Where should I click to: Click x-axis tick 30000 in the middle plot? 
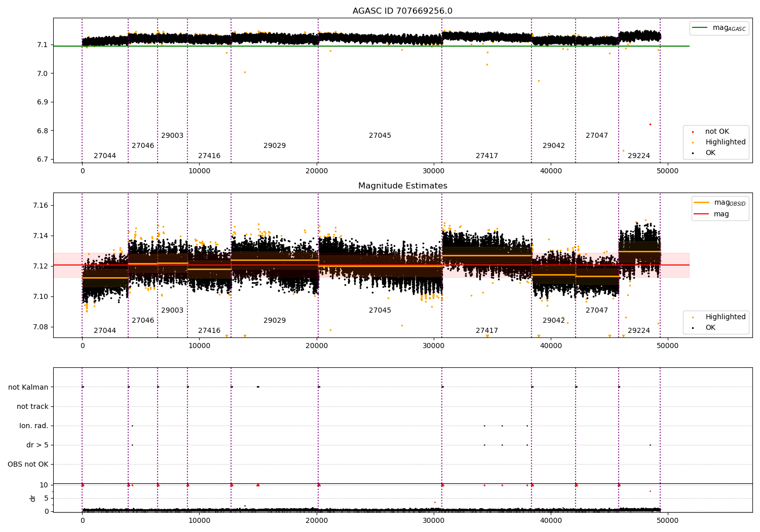(x=434, y=346)
